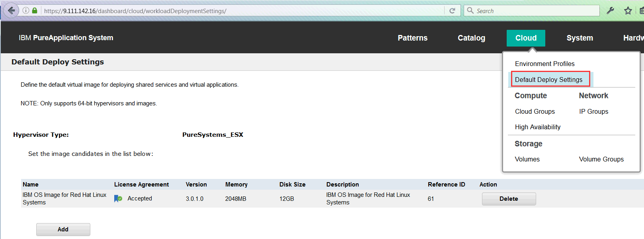644x239 pixels.
Task: Click the license accepted flag icon
Action: pyautogui.click(x=118, y=198)
